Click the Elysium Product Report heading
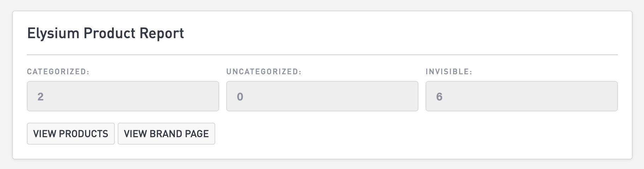The height and width of the screenshot is (169, 644). click(105, 33)
